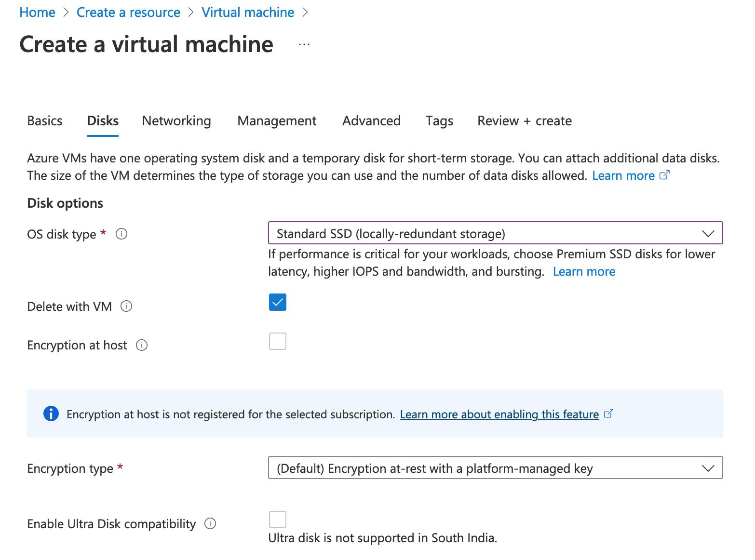This screenshot has width=755, height=560.
Task: Click Home breadcrumb link
Action: [37, 13]
